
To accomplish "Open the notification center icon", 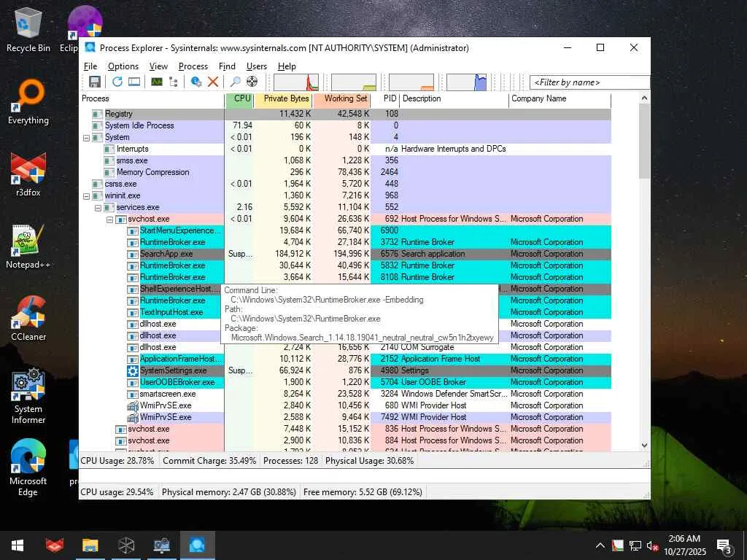I will (724, 545).
